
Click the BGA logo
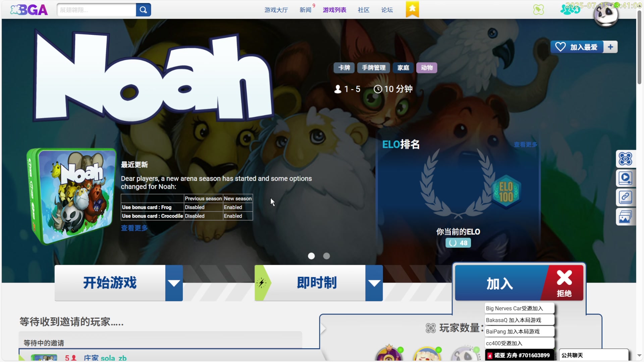(29, 10)
